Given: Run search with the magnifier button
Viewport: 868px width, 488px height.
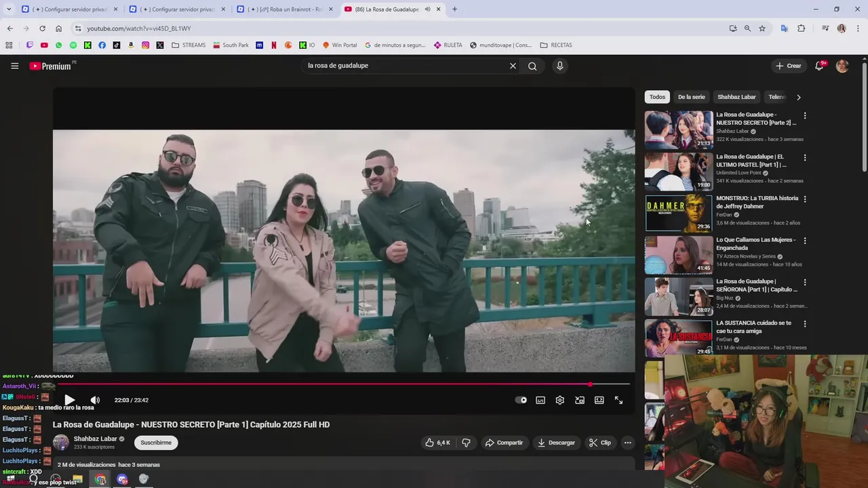Looking at the screenshot, I should click(x=532, y=66).
